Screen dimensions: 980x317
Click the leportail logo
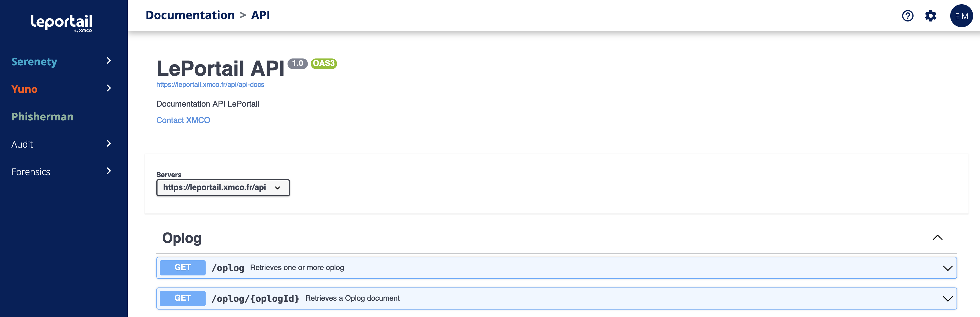(61, 23)
